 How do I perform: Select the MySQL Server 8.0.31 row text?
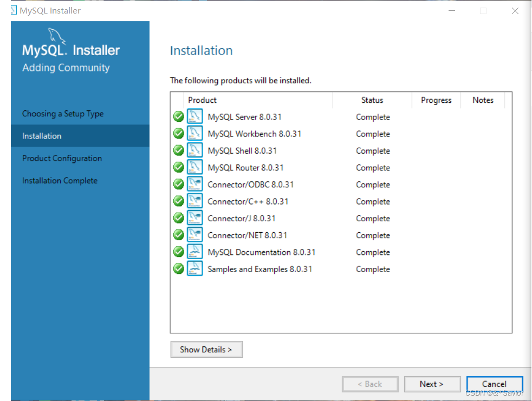245,117
